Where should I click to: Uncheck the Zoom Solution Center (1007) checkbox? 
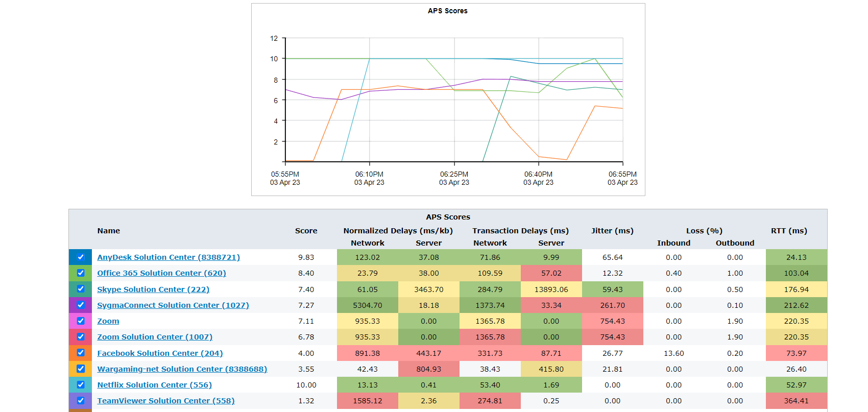click(x=81, y=337)
